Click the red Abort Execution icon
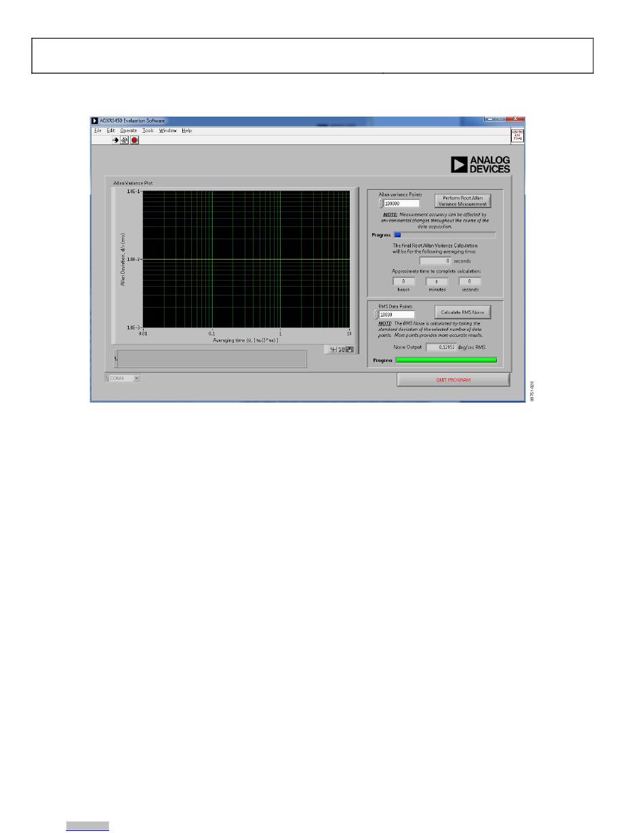Image resolution: width=644 pixels, height=833 pixels. click(134, 140)
